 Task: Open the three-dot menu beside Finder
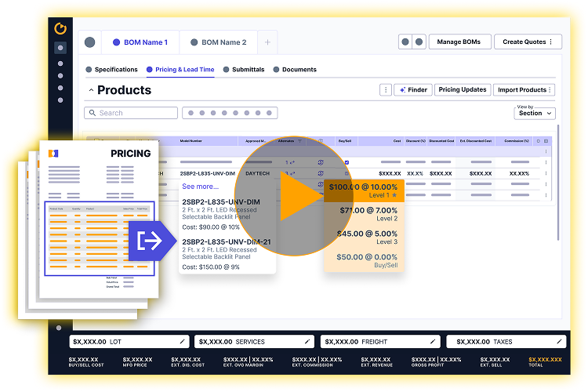click(x=385, y=90)
